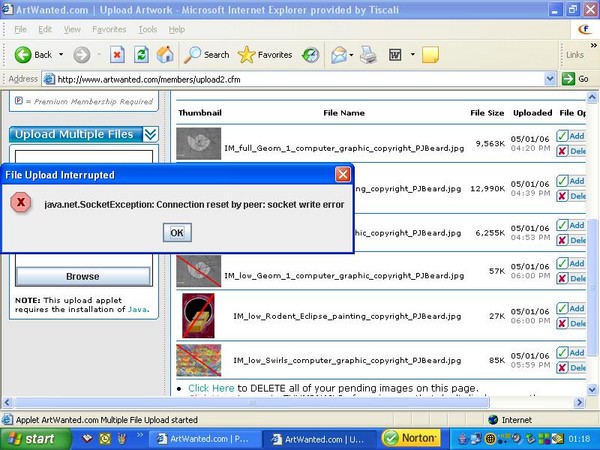Click the horizontal scrollbar thumb
The width and height of the screenshot is (600, 450).
[x=251, y=403]
